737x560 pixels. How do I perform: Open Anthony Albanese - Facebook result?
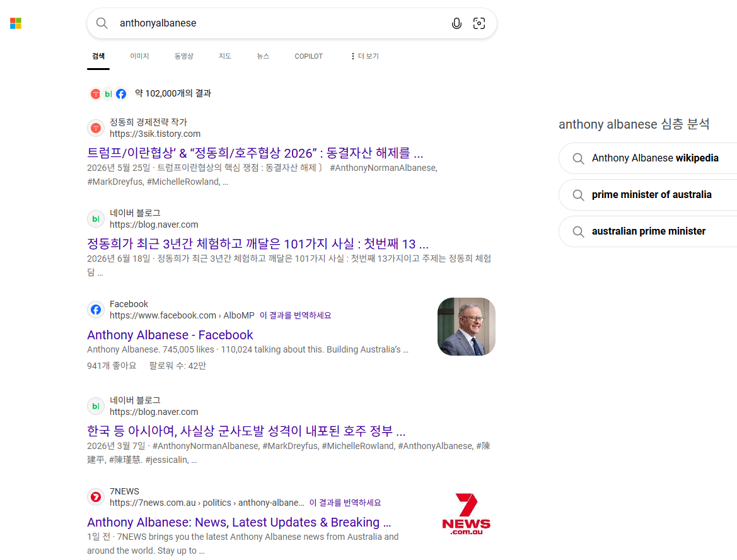(x=170, y=335)
